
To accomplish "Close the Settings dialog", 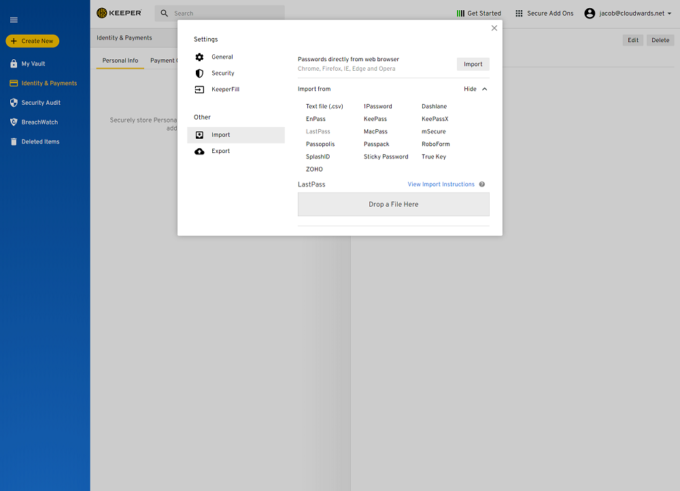I will pyautogui.click(x=494, y=28).
